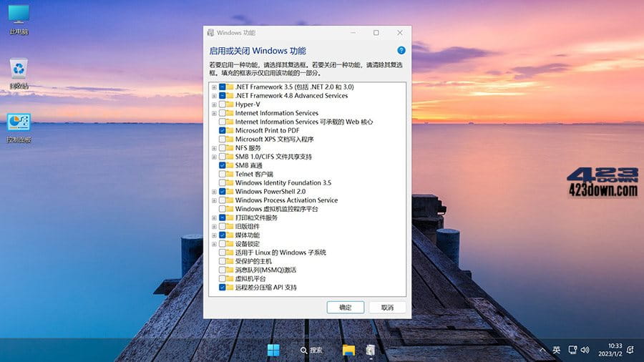
Task: Enable Internet Information Services checkbox
Action: tap(223, 113)
